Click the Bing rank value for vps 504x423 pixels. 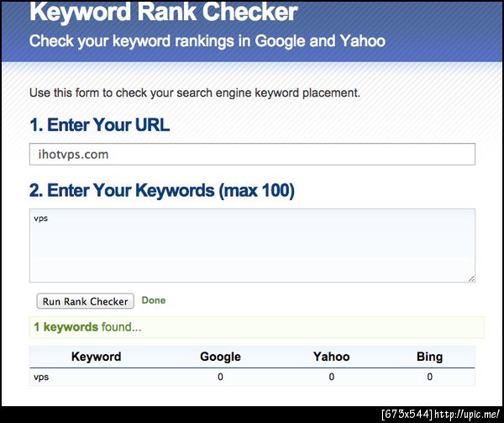point(429,377)
